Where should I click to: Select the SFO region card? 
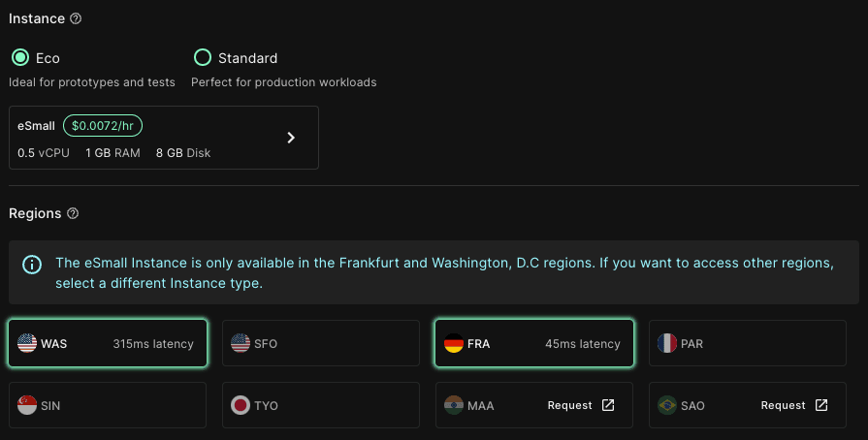tap(321, 343)
